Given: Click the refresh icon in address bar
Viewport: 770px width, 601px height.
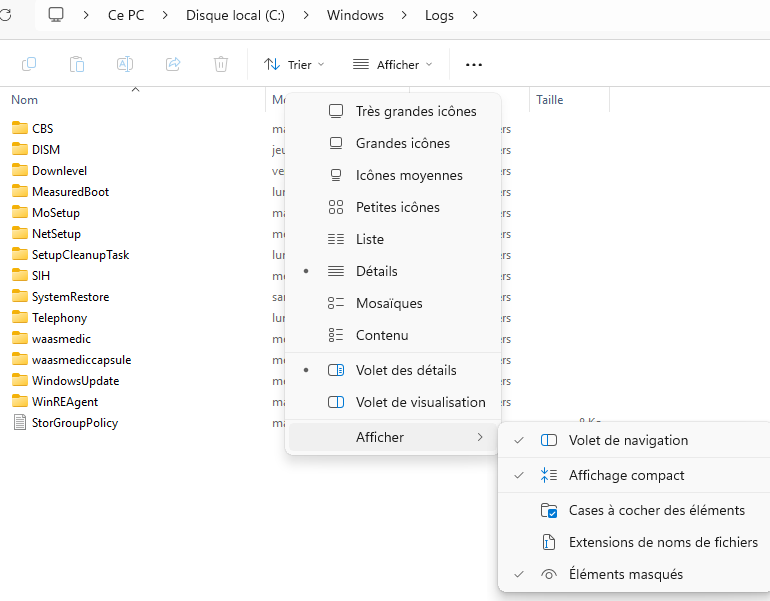Looking at the screenshot, I should point(5,15).
